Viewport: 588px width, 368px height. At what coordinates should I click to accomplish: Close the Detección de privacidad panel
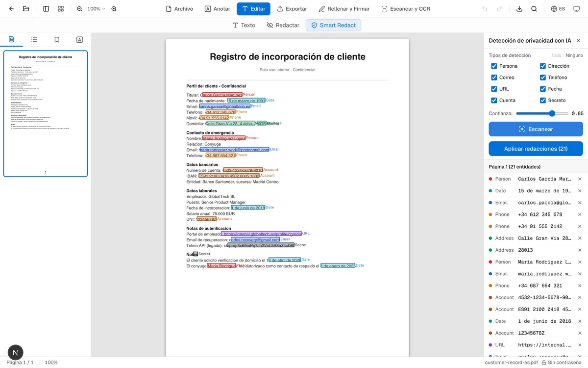click(x=579, y=41)
